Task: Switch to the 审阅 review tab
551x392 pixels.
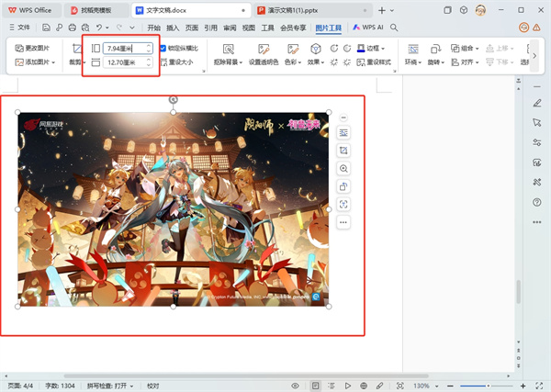Action: (x=230, y=28)
